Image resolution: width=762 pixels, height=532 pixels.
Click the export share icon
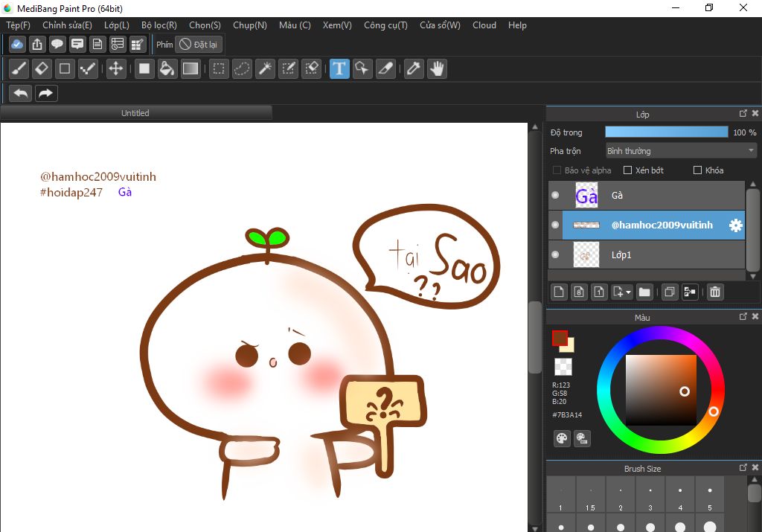pos(37,44)
